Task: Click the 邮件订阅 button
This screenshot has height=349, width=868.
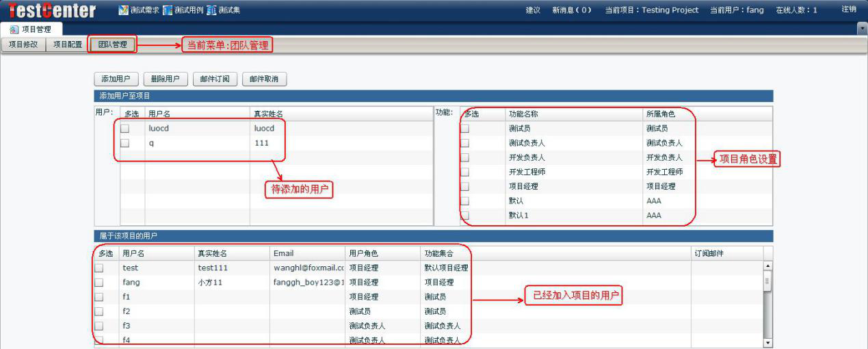Action: pos(215,79)
